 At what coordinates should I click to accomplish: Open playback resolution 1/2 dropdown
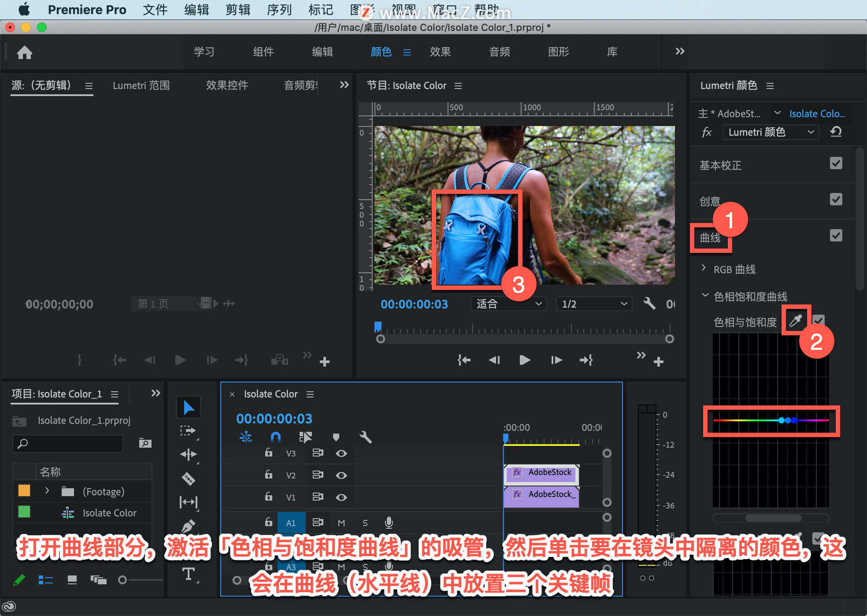coord(593,303)
